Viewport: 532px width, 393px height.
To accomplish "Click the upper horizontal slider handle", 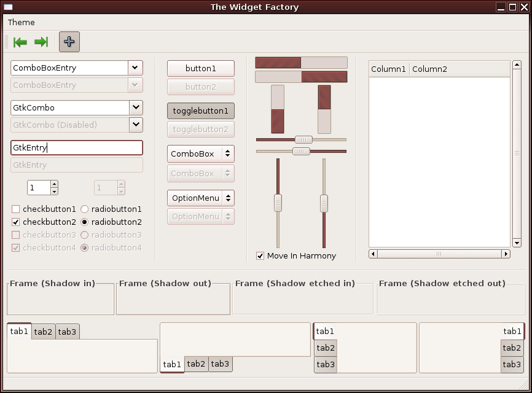I will click(x=303, y=140).
